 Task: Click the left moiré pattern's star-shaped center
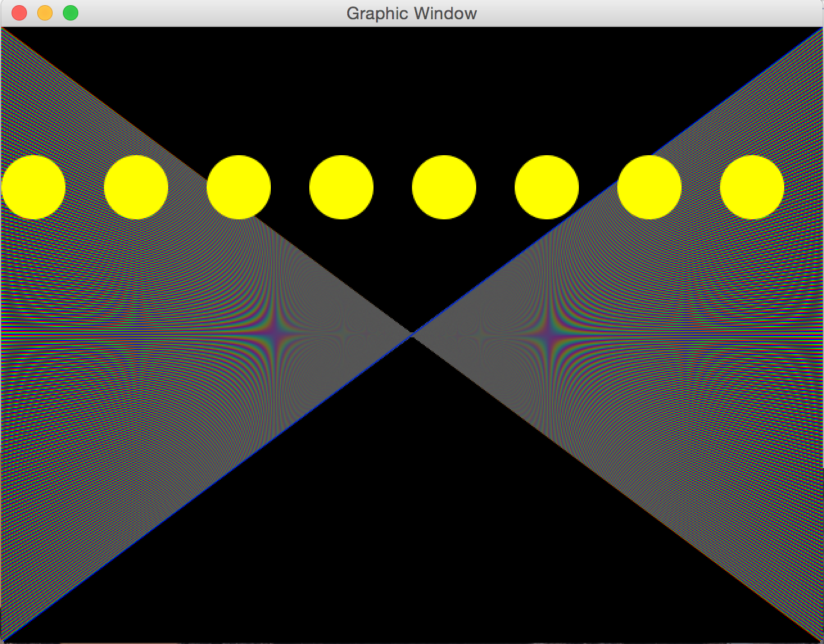(x=276, y=334)
